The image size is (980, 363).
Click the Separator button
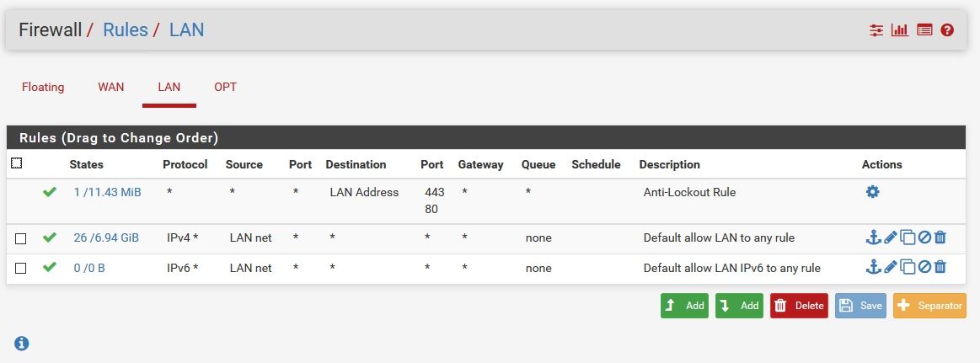pyautogui.click(x=929, y=306)
